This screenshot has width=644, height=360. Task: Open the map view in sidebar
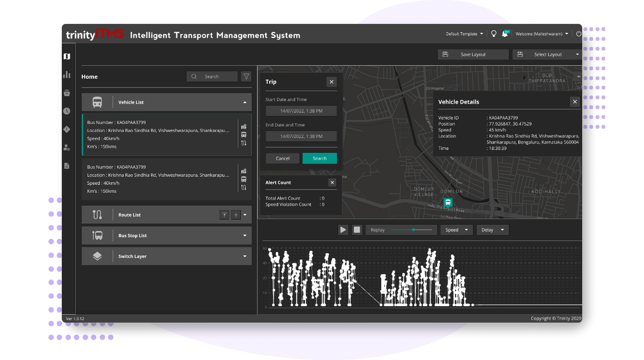pyautogui.click(x=67, y=56)
